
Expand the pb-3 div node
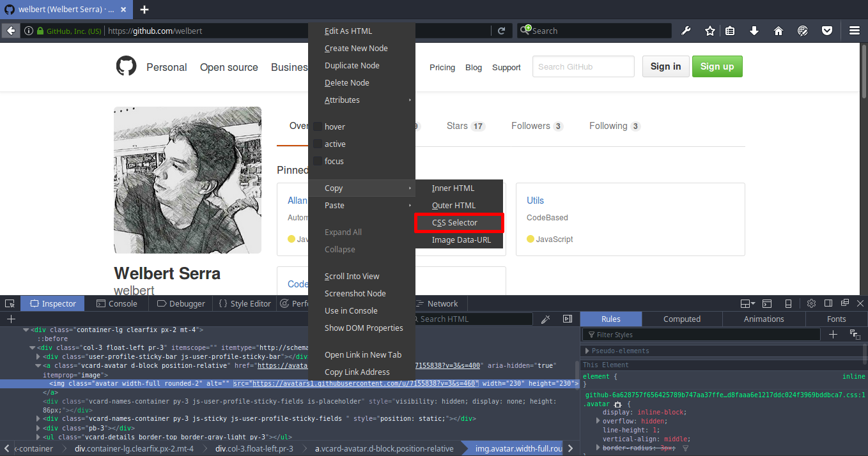coord(38,428)
